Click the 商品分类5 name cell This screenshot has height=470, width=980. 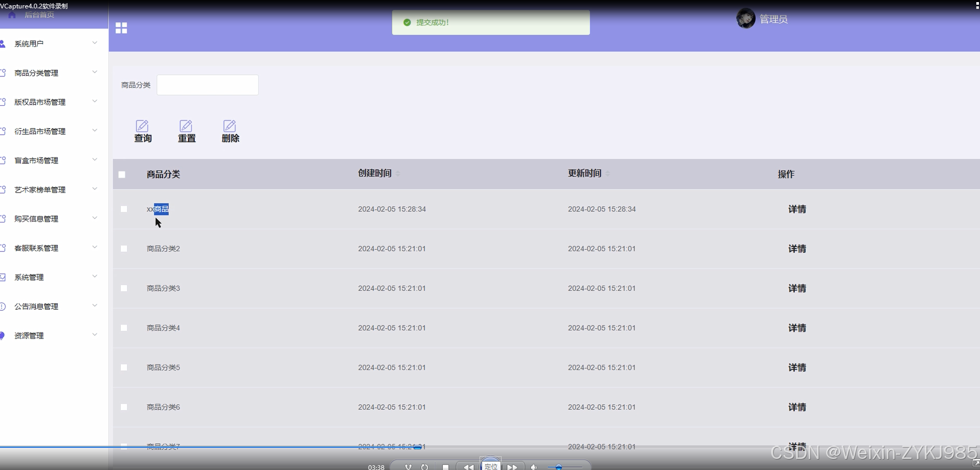point(163,367)
